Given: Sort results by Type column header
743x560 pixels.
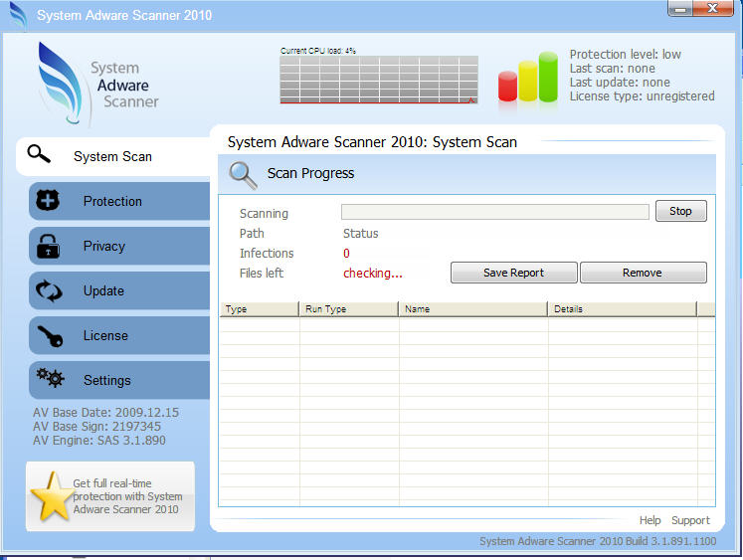Looking at the screenshot, I should (260, 309).
